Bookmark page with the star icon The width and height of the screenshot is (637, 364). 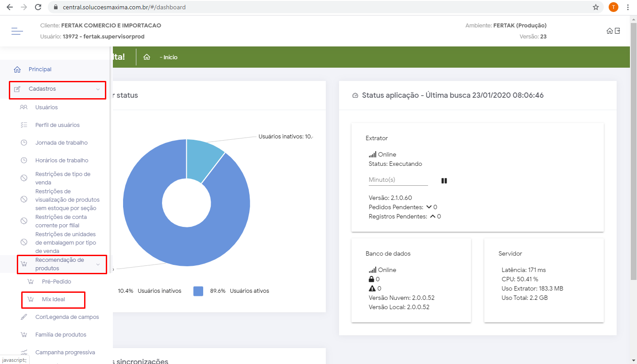pyautogui.click(x=596, y=8)
